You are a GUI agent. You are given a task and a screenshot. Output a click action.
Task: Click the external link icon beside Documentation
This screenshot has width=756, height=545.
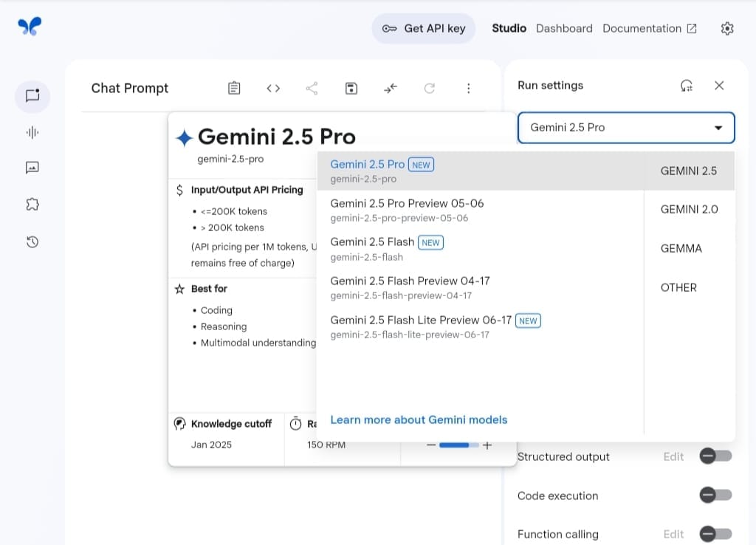tap(692, 29)
